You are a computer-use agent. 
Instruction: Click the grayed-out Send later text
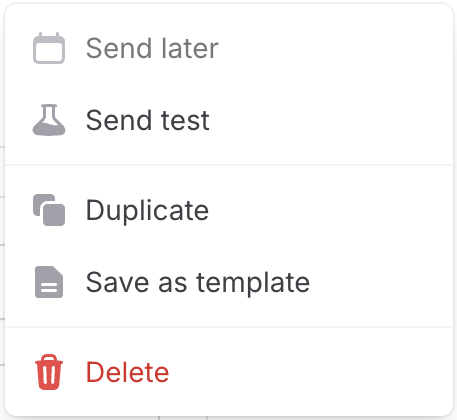[152, 48]
